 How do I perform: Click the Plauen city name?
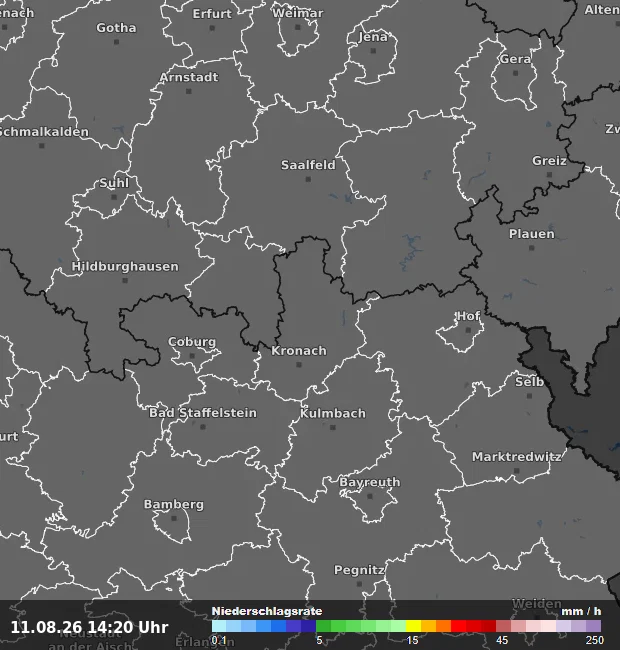point(531,234)
